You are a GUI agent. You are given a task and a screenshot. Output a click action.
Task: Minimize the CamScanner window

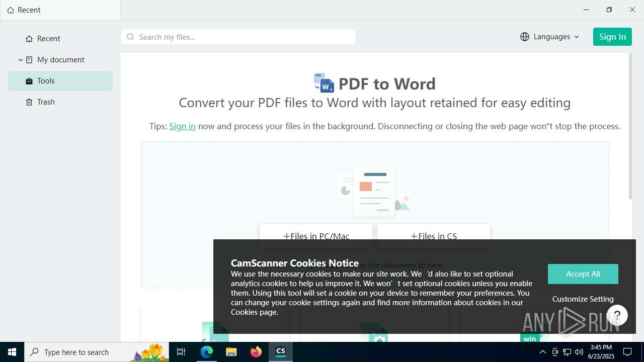(x=586, y=10)
